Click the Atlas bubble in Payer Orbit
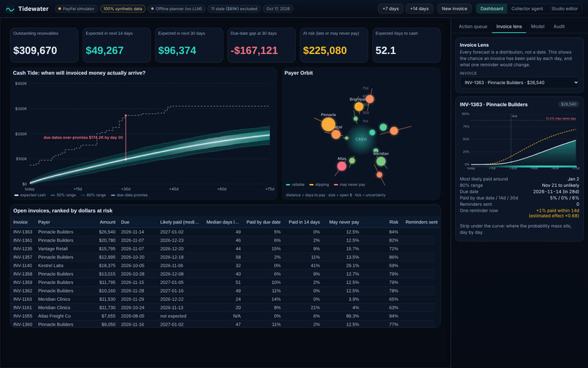This screenshot has height=368, width=588. pos(341,166)
